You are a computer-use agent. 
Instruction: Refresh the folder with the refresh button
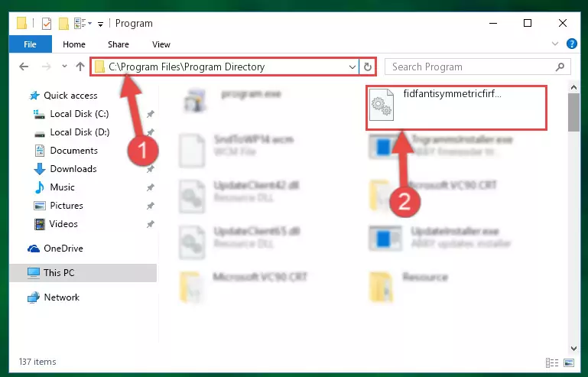(368, 67)
